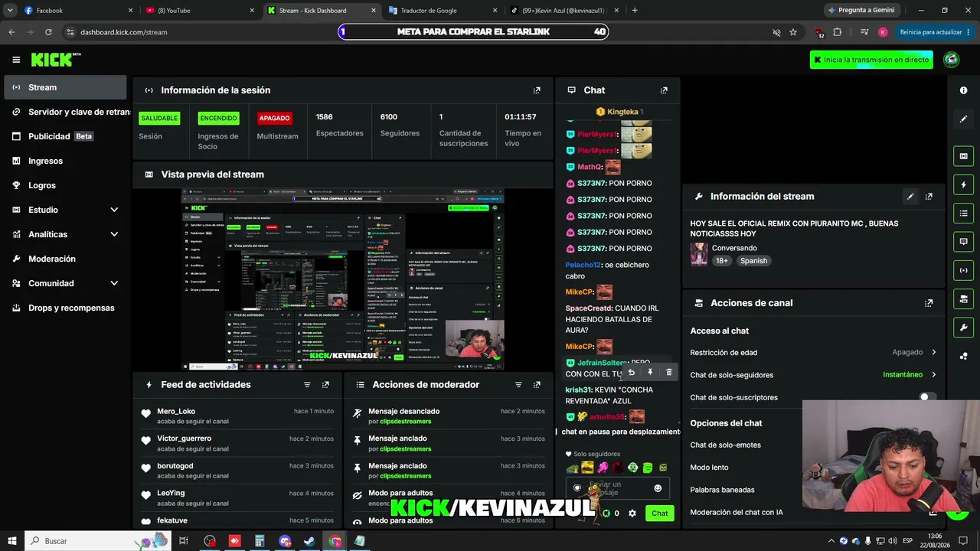Select Stream in the sidebar
This screenshot has width=980, height=551.
tap(65, 87)
